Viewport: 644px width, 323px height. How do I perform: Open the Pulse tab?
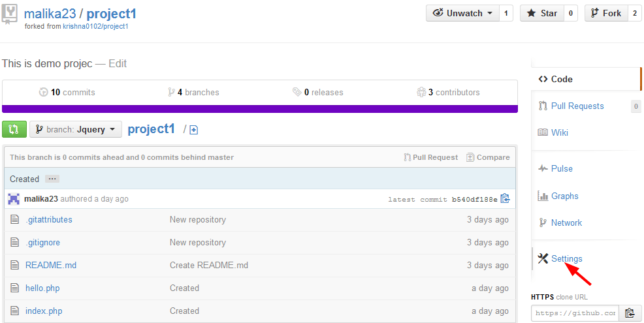click(562, 168)
